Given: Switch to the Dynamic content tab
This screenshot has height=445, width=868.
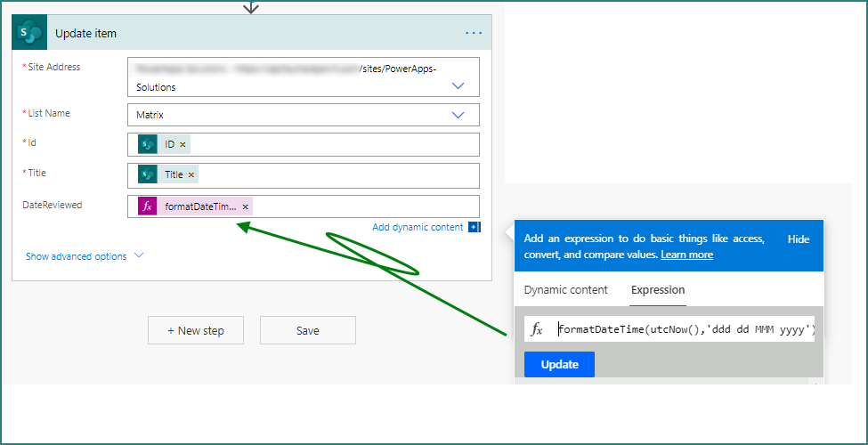Looking at the screenshot, I should pos(565,290).
